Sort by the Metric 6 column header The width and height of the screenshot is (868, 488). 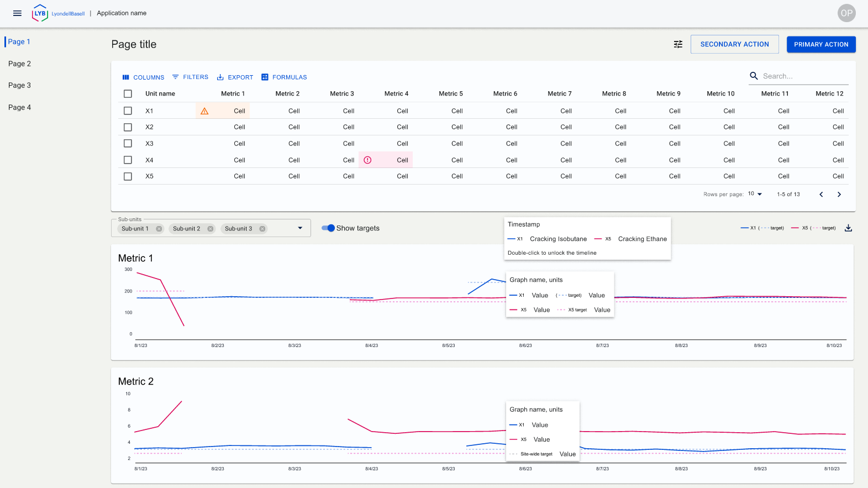[x=505, y=94]
